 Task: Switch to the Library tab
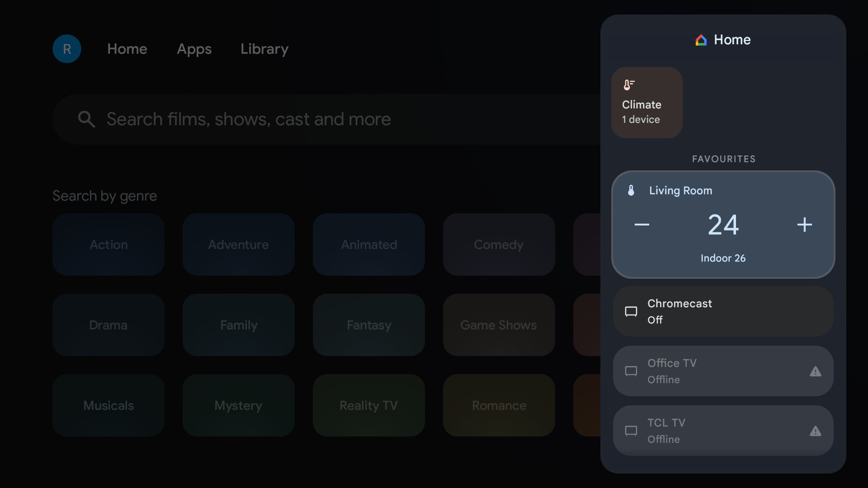point(264,49)
